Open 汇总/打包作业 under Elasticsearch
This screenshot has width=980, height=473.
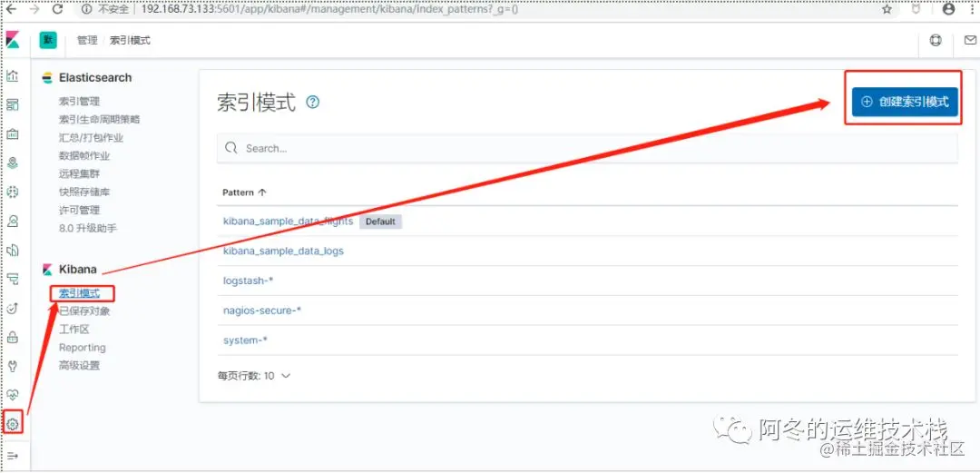(91, 138)
